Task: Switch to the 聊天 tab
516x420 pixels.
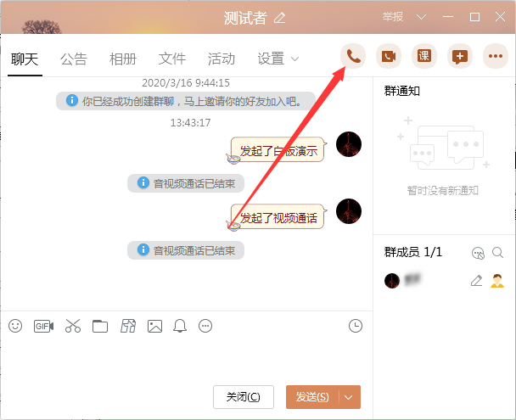Action: click(x=25, y=59)
